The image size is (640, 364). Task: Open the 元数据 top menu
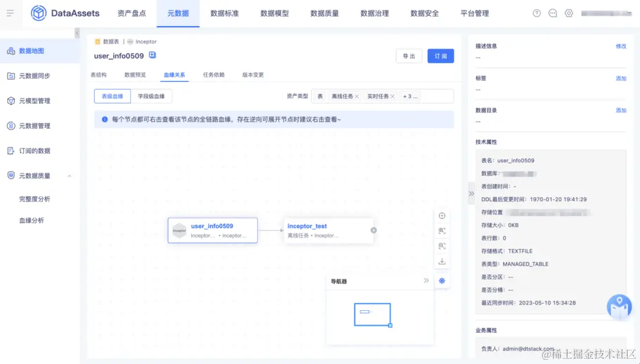[x=178, y=14]
